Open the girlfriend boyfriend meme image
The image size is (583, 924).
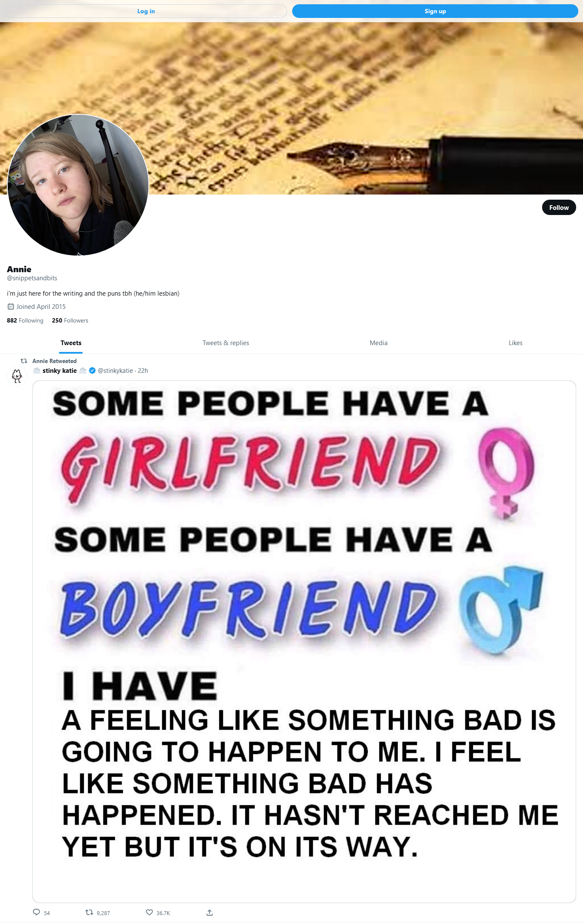point(304,642)
